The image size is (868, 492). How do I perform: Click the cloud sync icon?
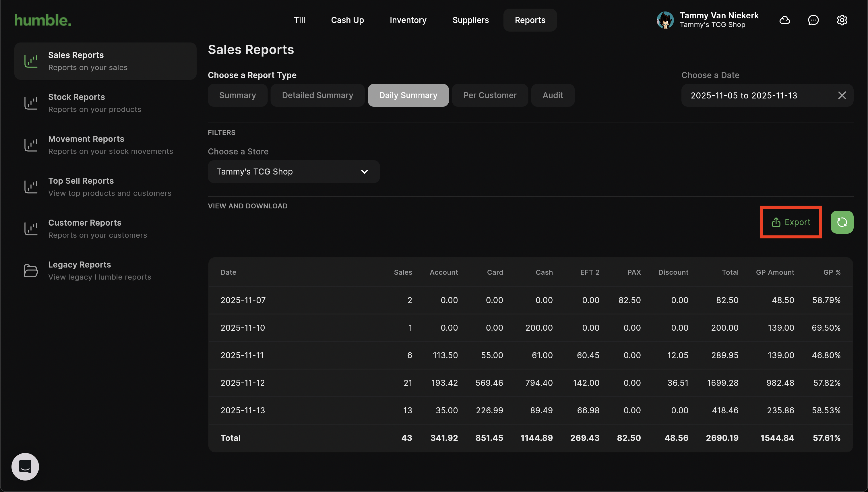[x=784, y=20]
